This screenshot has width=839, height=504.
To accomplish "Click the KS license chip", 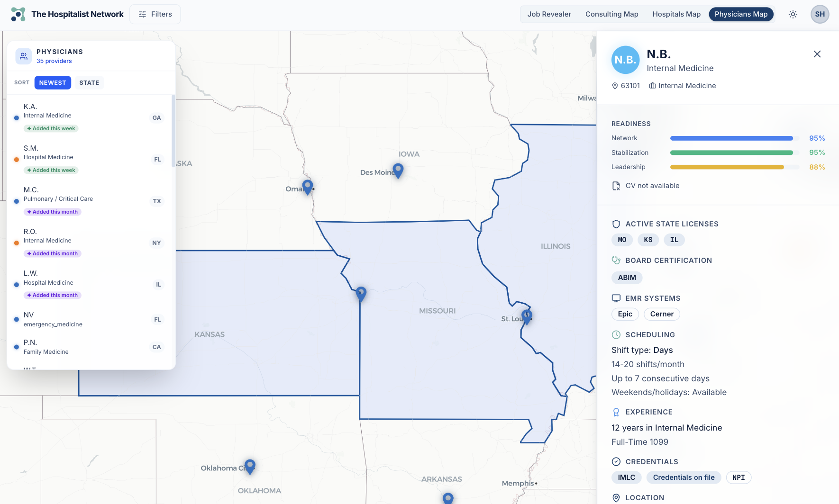I will [x=648, y=240].
